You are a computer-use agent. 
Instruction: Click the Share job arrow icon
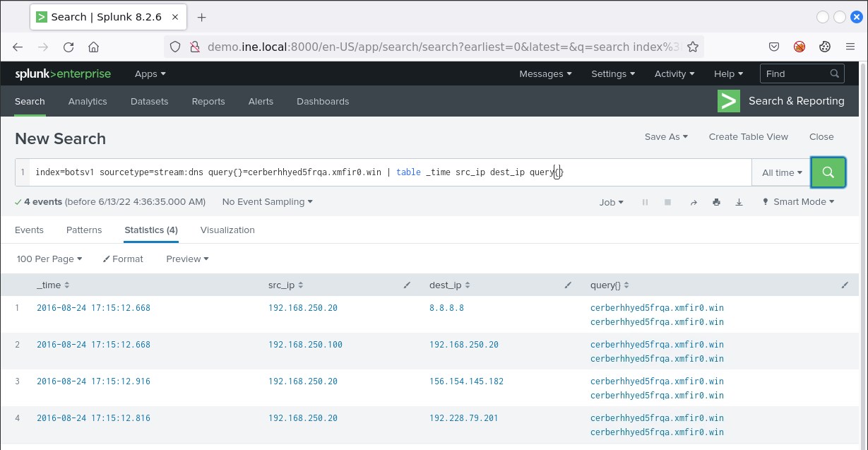click(694, 202)
